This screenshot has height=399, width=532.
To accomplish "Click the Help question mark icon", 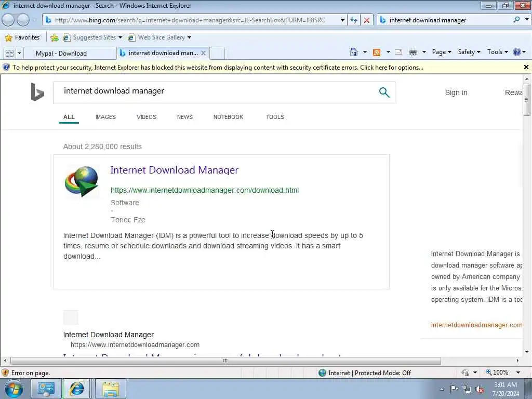I will coord(517,52).
